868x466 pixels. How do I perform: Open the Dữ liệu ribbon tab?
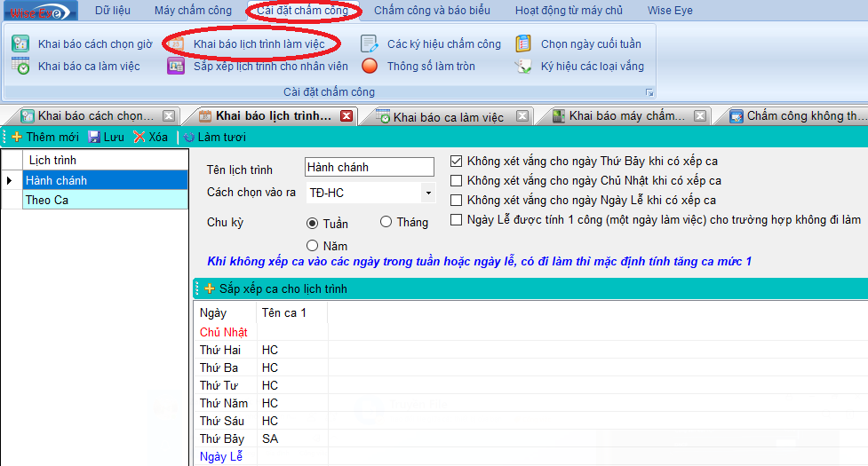coord(112,11)
